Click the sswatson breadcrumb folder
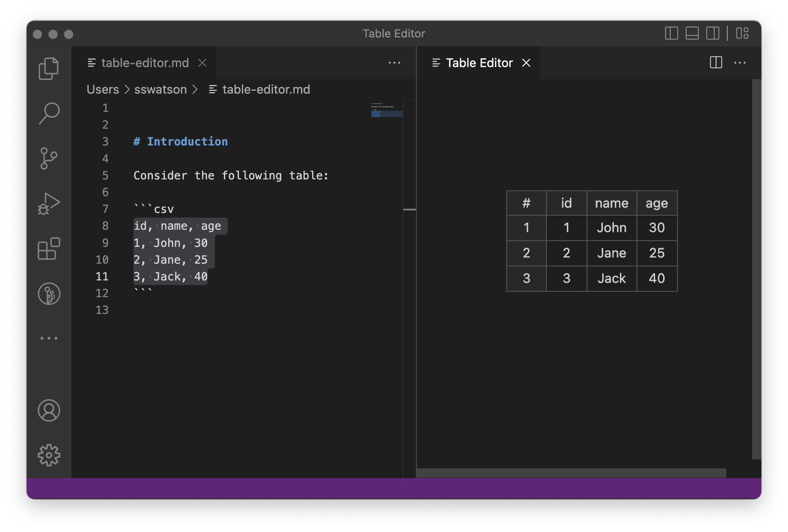 [160, 90]
